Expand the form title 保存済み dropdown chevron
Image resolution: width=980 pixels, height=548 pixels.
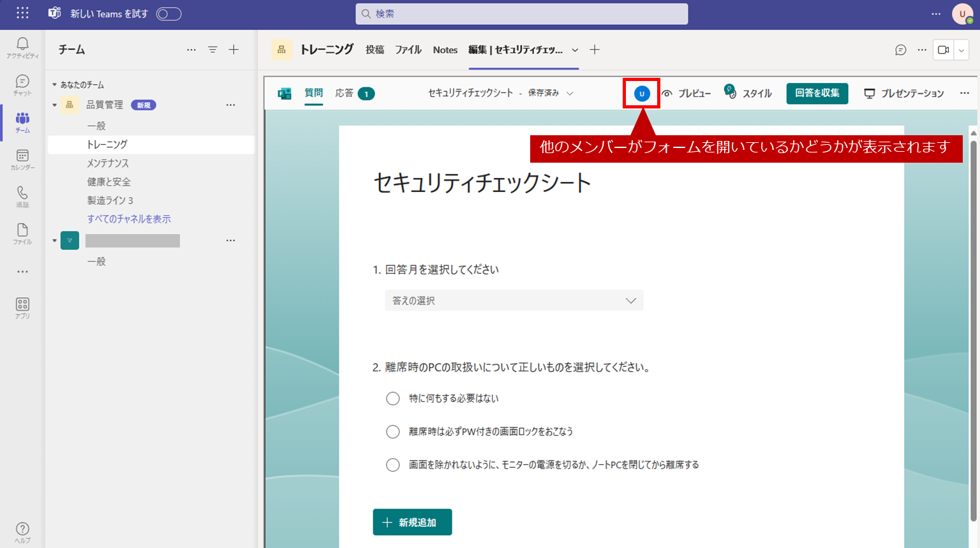click(x=570, y=93)
